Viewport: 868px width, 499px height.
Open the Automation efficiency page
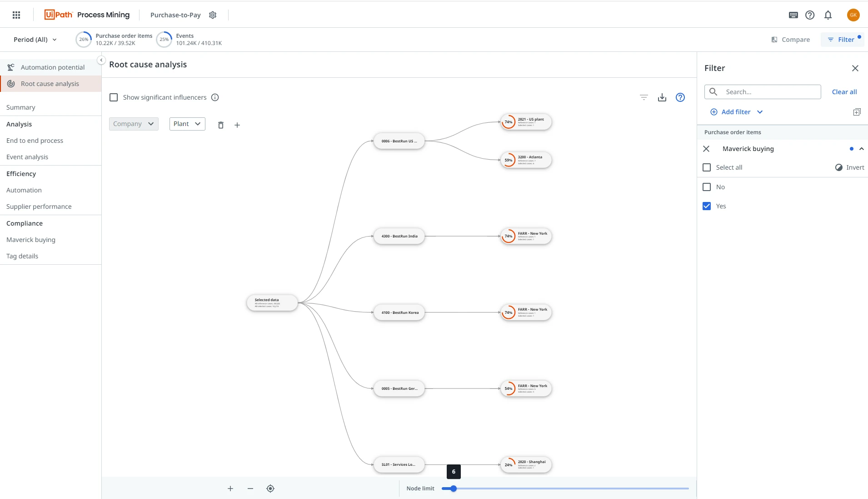[x=24, y=190]
